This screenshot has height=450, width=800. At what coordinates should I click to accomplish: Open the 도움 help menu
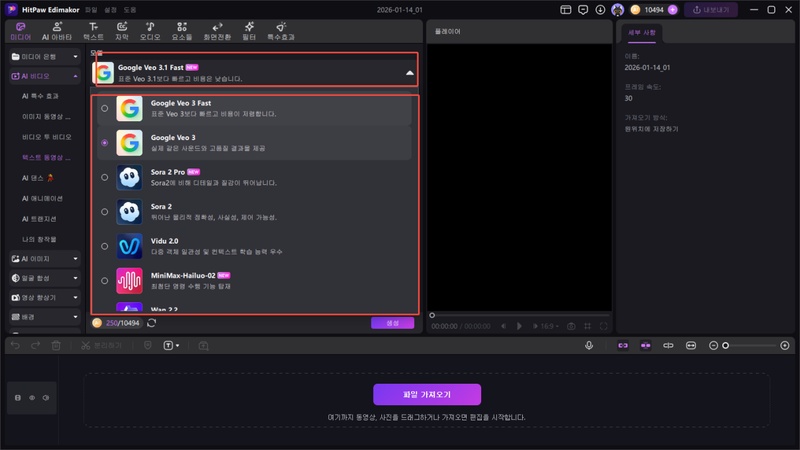click(130, 10)
